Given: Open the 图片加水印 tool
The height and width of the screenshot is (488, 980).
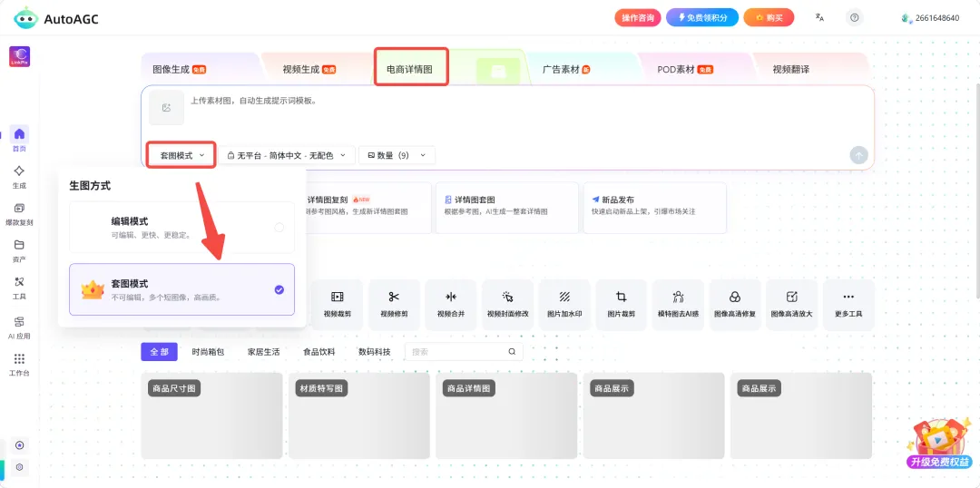Looking at the screenshot, I should pos(564,304).
